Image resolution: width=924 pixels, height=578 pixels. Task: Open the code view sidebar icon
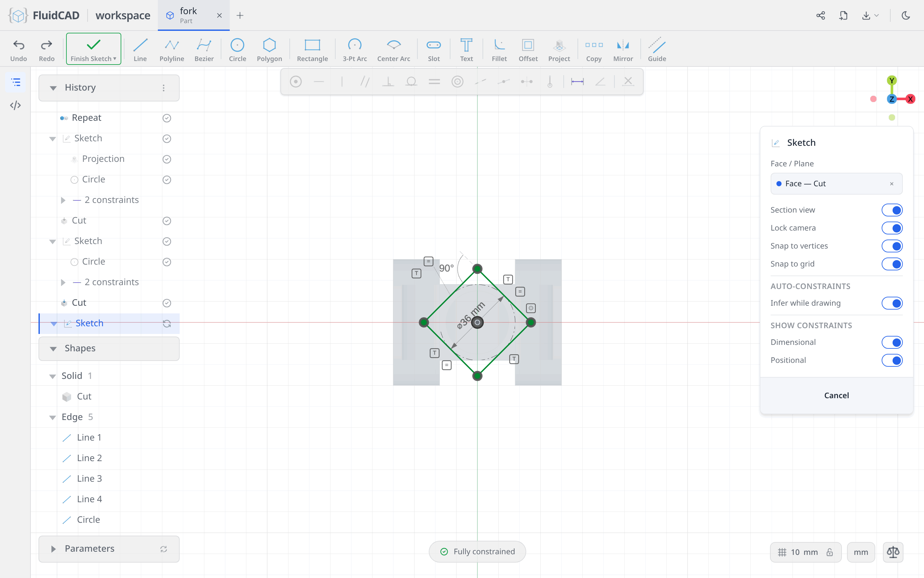[x=15, y=105]
